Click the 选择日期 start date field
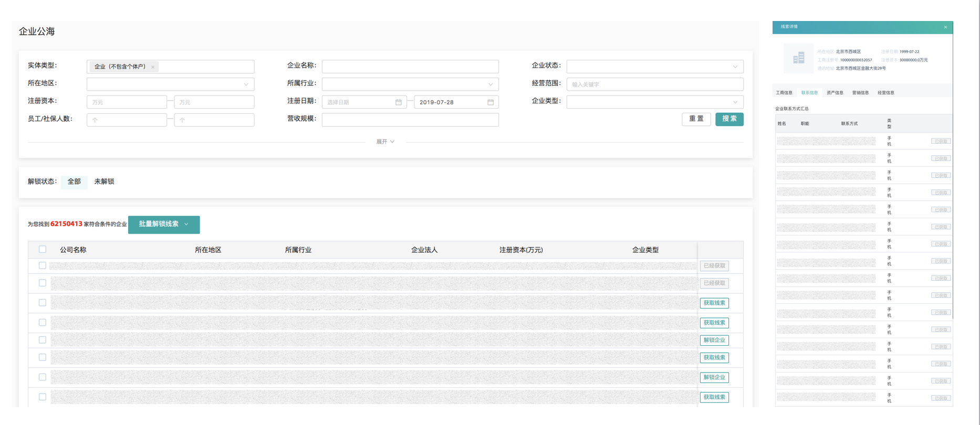Screen dimensions: 980x425 click(364, 102)
